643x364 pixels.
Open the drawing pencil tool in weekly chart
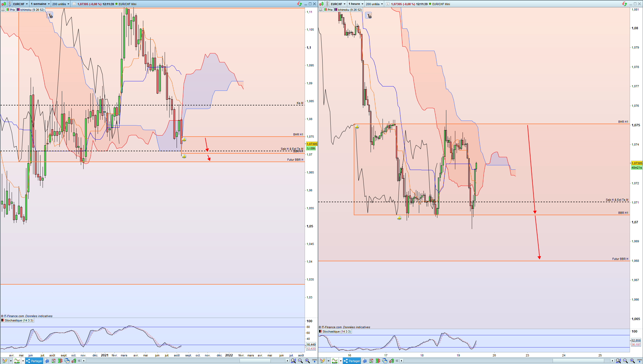coord(5,361)
